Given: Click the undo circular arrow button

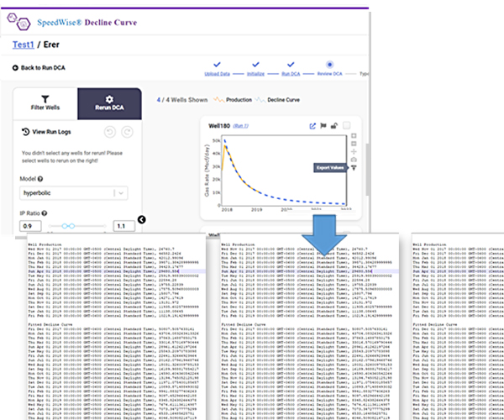Looking at the screenshot, I should tap(110, 132).
